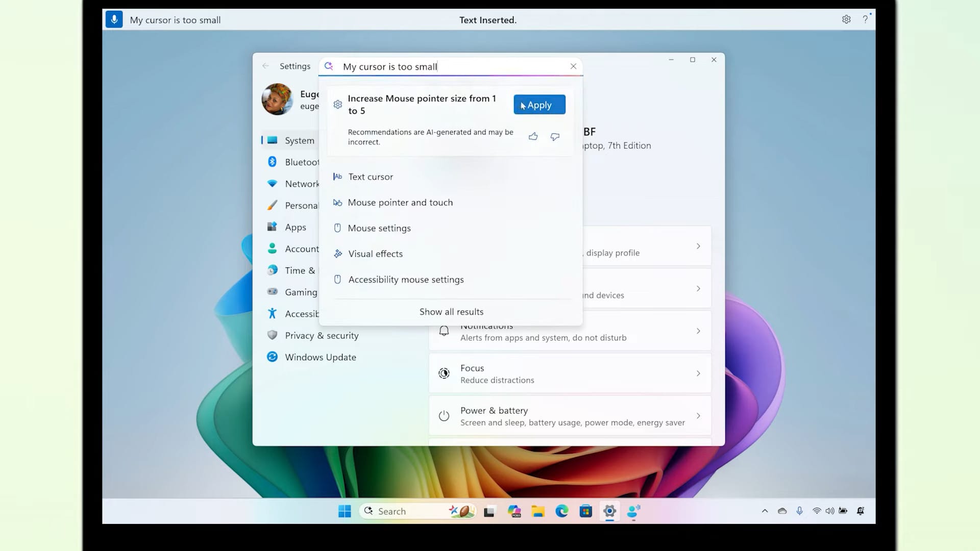The image size is (980, 551).
Task: Give thumbs down to AI recommendation
Action: pos(555,136)
